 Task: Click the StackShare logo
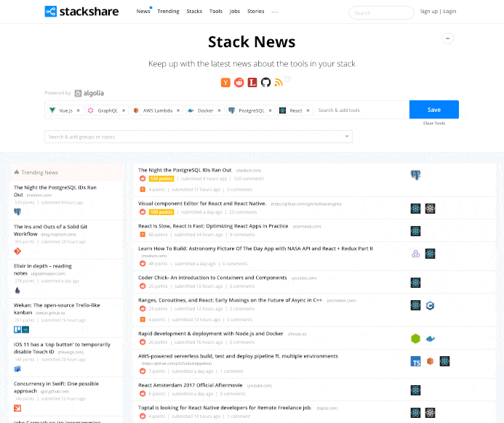click(x=81, y=12)
